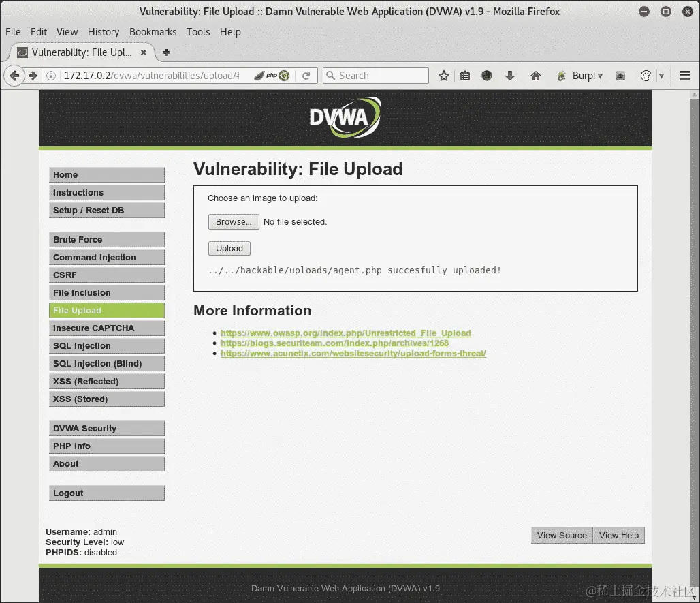Click the palette-shaped toolbar icon
Image resolution: width=700 pixels, height=603 pixels.
point(646,76)
